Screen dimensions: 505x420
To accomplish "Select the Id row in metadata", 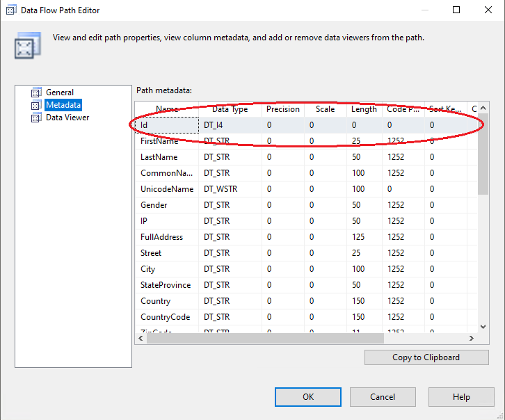I will pyautogui.click(x=167, y=125).
